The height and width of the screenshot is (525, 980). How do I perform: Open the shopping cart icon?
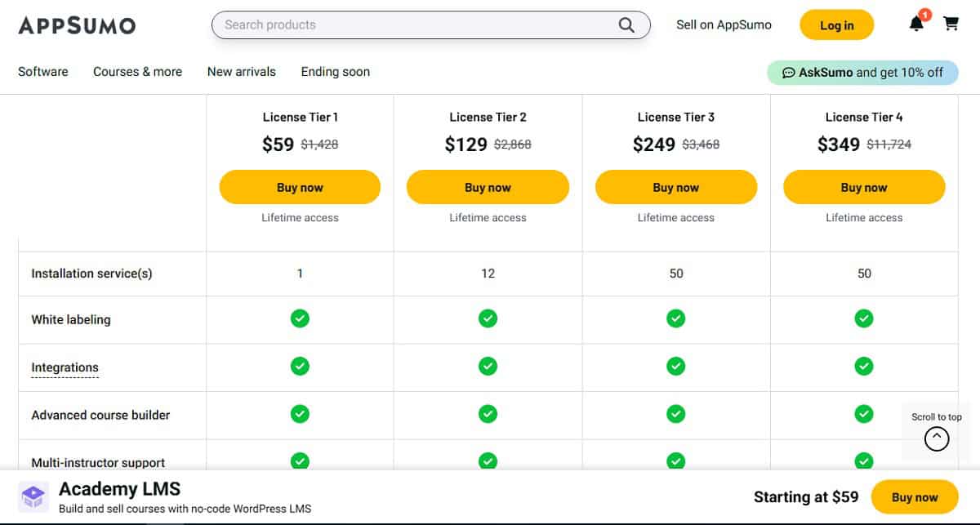tap(951, 24)
